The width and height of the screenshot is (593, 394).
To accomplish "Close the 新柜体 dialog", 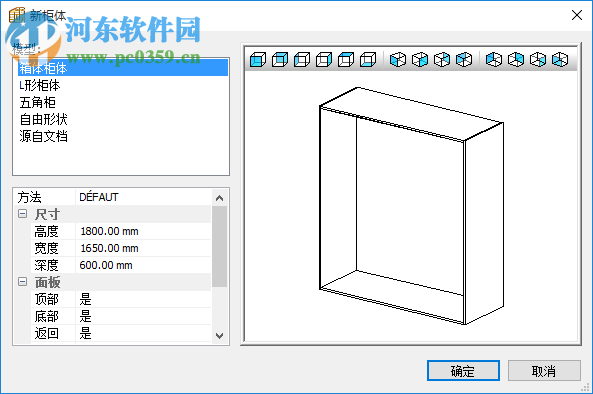I will click(577, 15).
